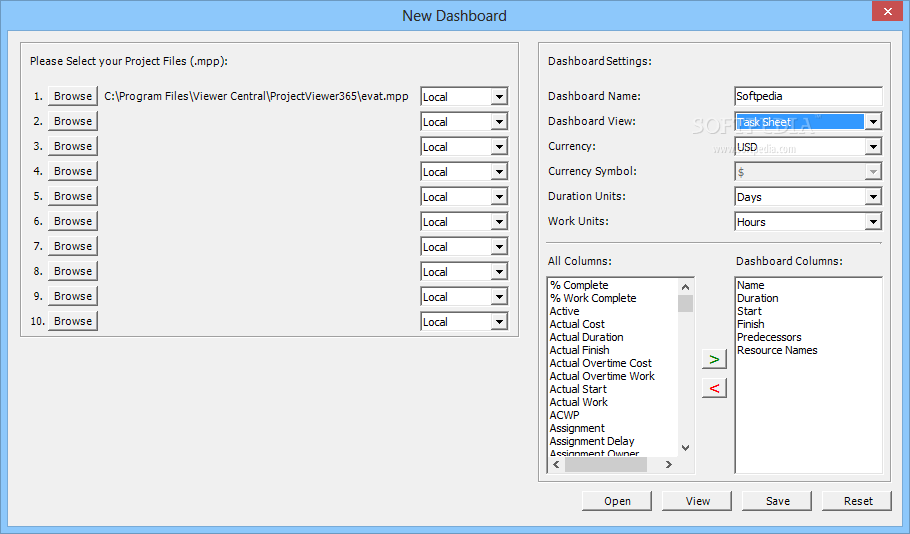
Task: Click All Columns scroll left arrow
Action: click(556, 464)
